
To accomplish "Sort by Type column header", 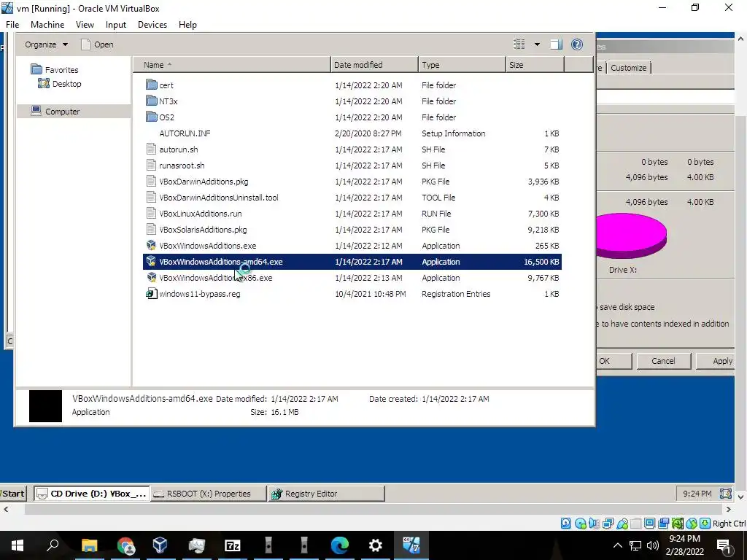I will coord(462,65).
